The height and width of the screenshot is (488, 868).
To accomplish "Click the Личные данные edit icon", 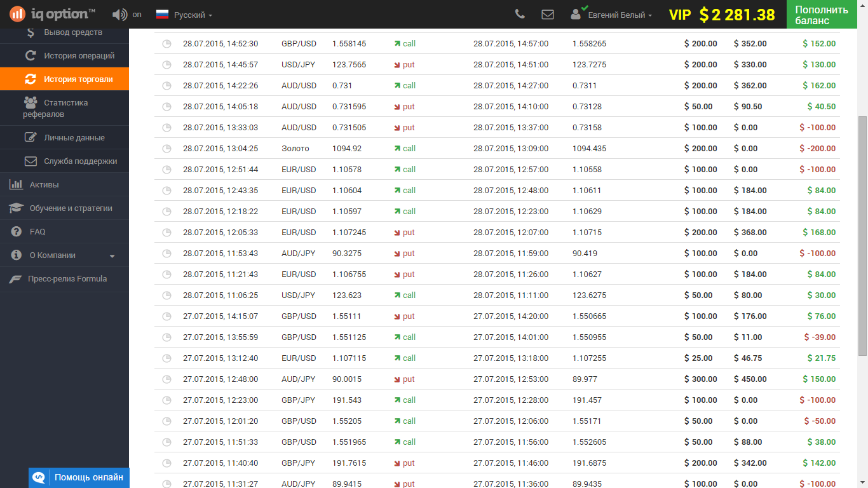I will tap(30, 138).
